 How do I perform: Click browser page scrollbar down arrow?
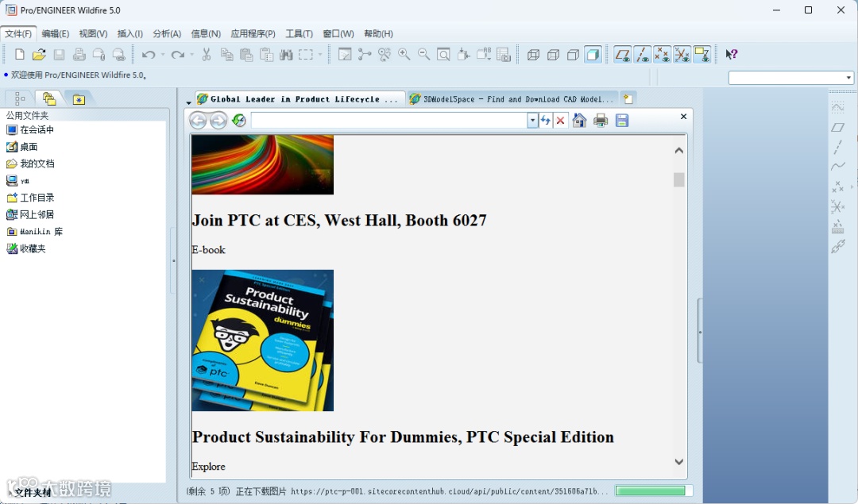click(678, 462)
